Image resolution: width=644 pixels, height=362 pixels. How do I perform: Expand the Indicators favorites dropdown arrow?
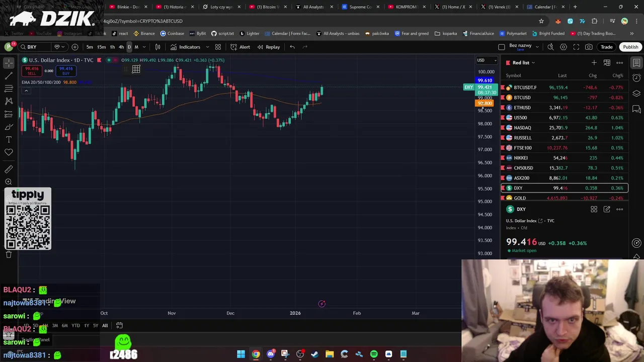pyautogui.click(x=207, y=47)
